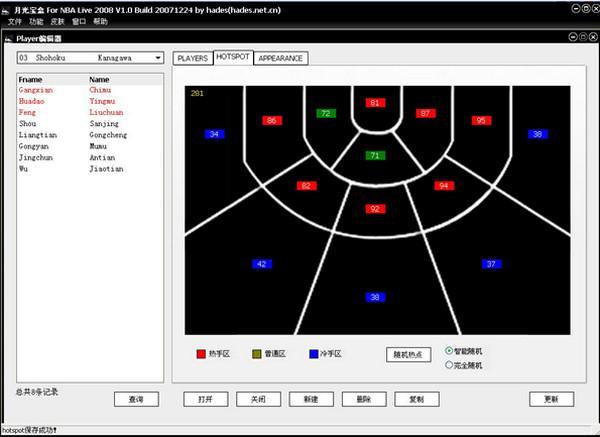This screenshot has width=600, height=437.
Task: Click the blue 冷手区 legend swatch
Action: click(x=314, y=354)
